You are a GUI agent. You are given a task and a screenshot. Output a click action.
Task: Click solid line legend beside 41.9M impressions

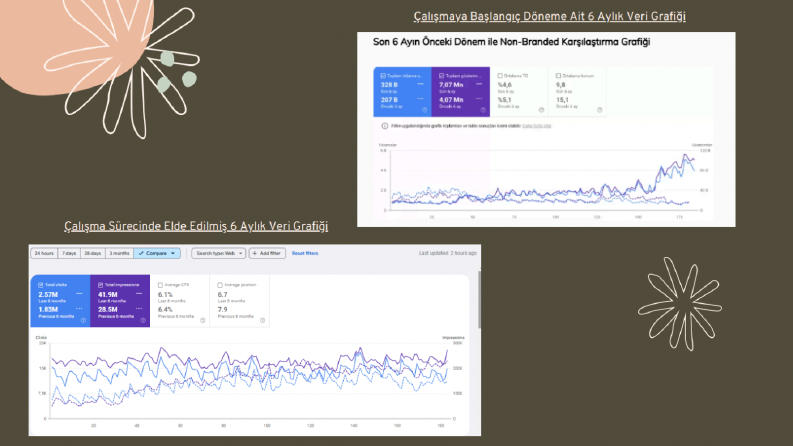(x=139, y=294)
